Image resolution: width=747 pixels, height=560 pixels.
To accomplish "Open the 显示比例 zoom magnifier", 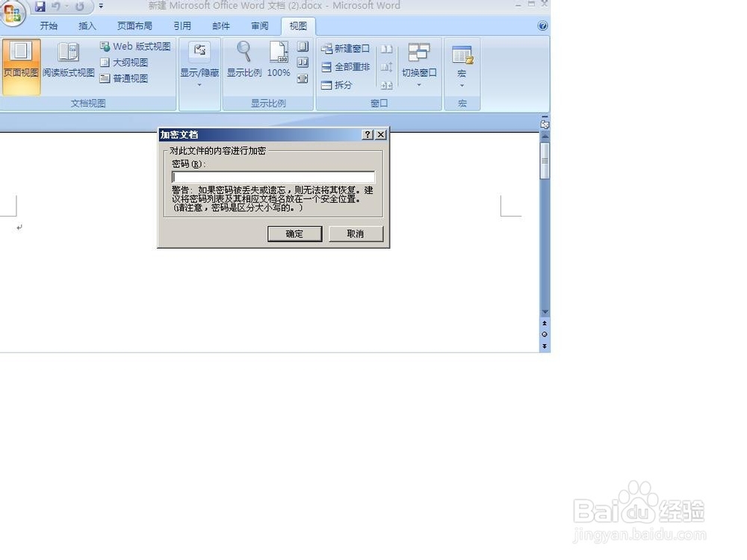I will click(x=244, y=60).
